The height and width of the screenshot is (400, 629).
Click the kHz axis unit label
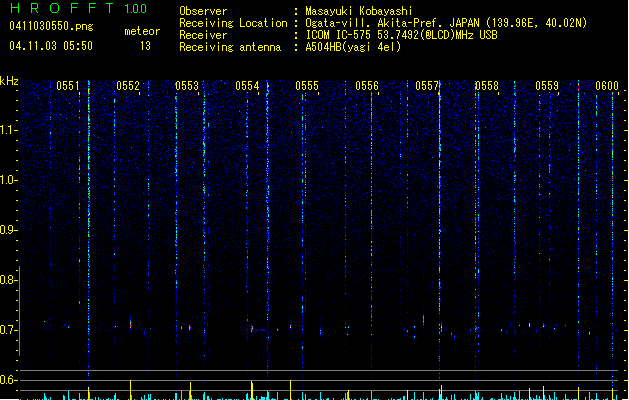[x=9, y=81]
